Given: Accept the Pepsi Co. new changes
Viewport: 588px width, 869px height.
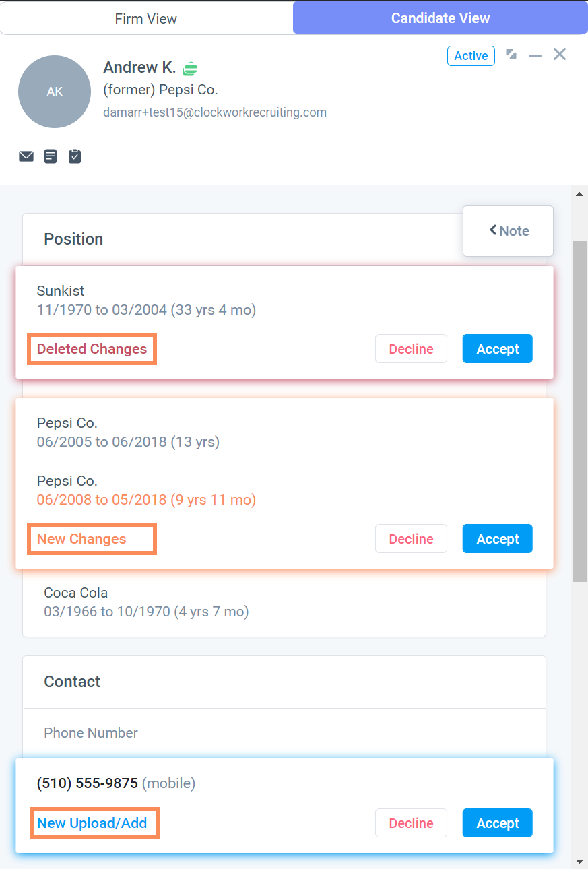Looking at the screenshot, I should click(x=498, y=539).
